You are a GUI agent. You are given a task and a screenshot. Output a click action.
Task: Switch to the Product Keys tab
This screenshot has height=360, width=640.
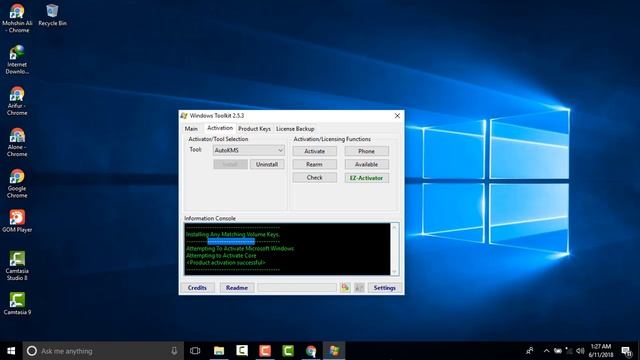tap(254, 129)
